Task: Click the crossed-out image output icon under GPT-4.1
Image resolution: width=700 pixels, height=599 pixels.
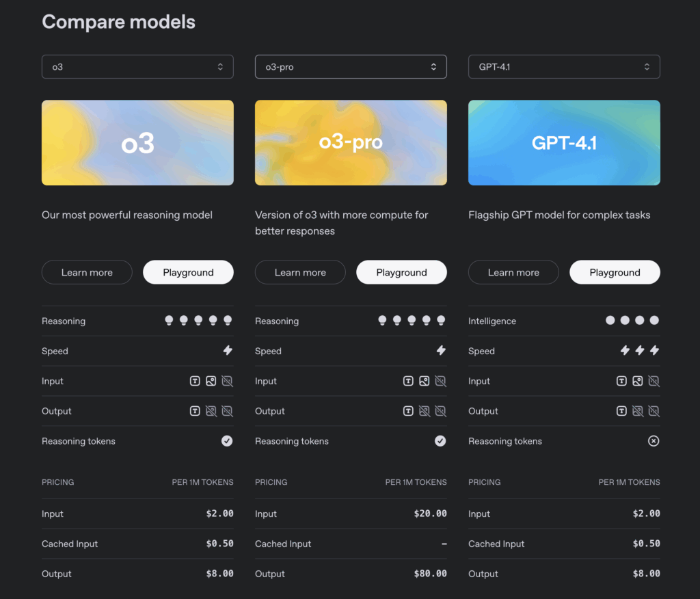Action: 638,411
